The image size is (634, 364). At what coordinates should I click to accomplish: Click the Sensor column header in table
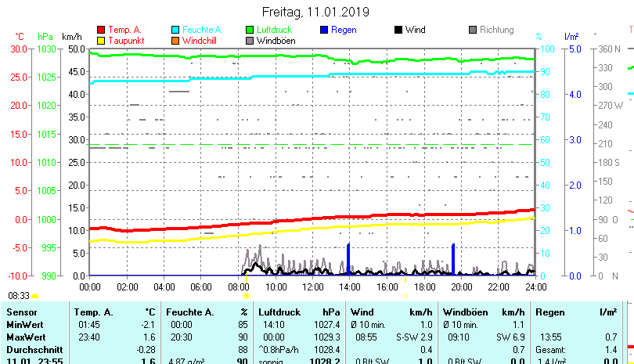point(22,312)
